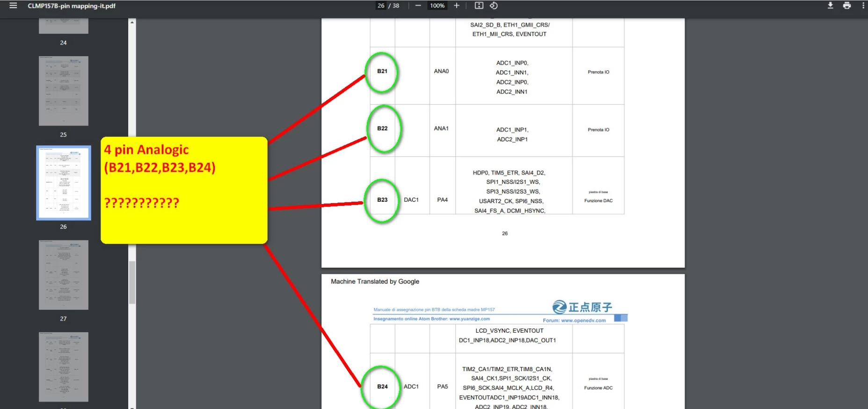Image resolution: width=868 pixels, height=409 pixels.
Task: Click the DAC1 cell
Action: coord(411,200)
